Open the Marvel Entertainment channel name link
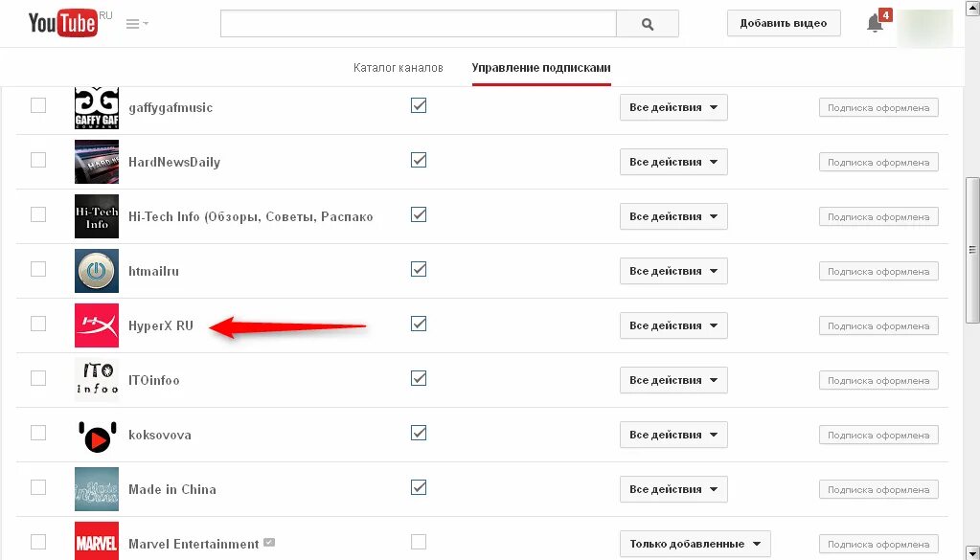The height and width of the screenshot is (560, 980). tap(194, 544)
